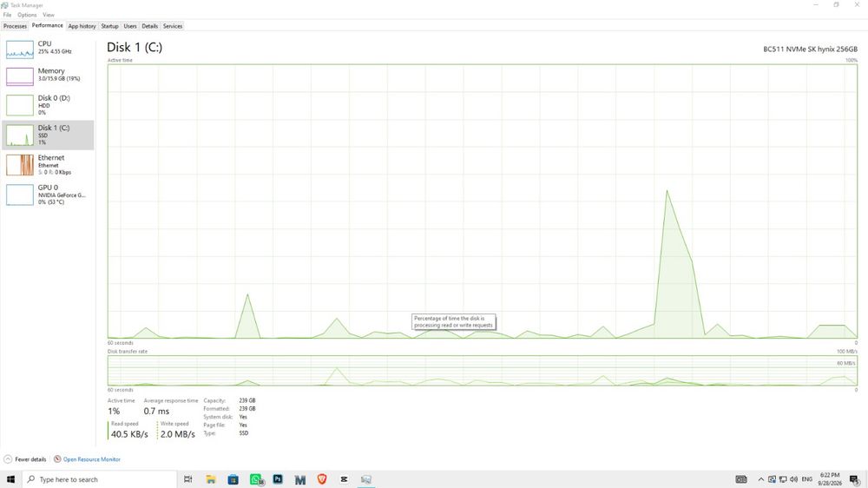Show the Ethernet throughput graph

coord(48,165)
